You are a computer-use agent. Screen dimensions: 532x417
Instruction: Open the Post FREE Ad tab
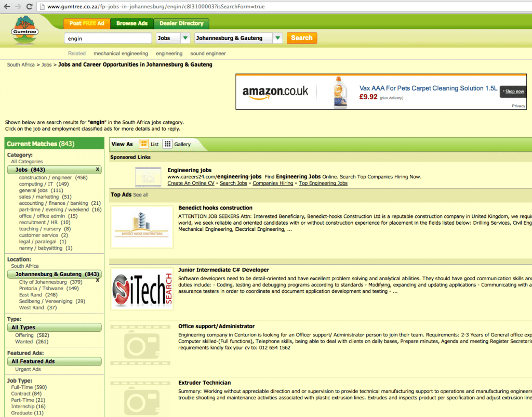[x=87, y=23]
